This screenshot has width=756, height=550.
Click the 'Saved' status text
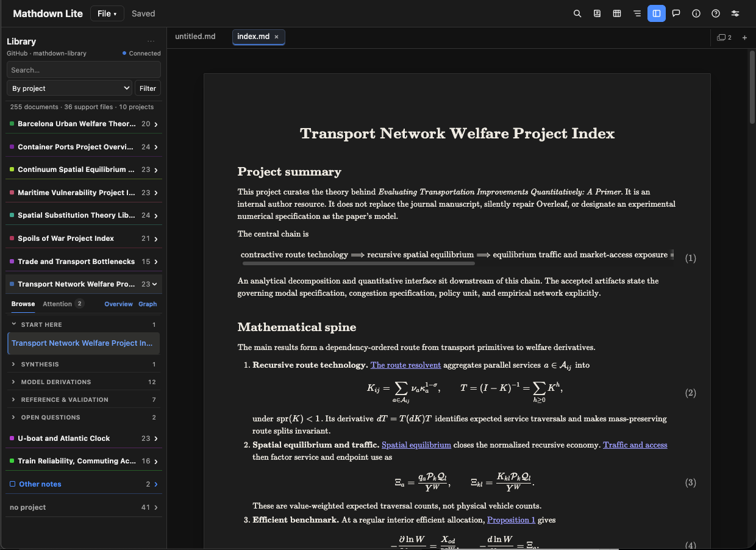143,13
